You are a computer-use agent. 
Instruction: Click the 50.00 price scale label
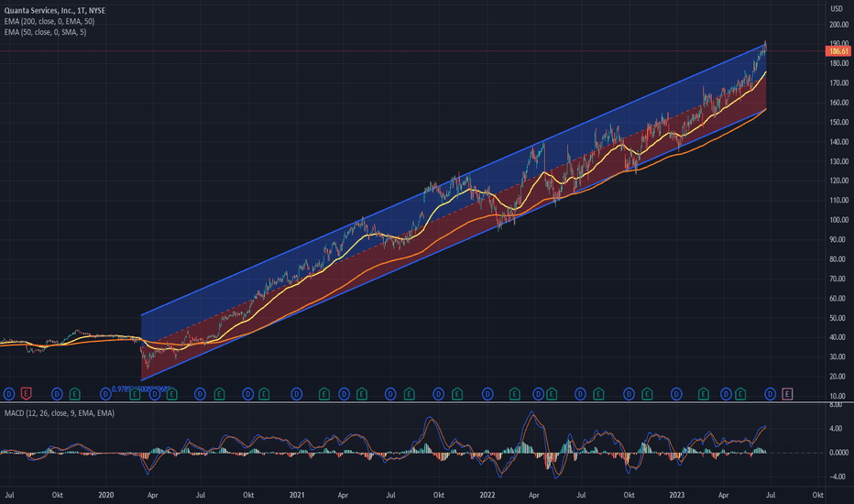pyautogui.click(x=838, y=318)
